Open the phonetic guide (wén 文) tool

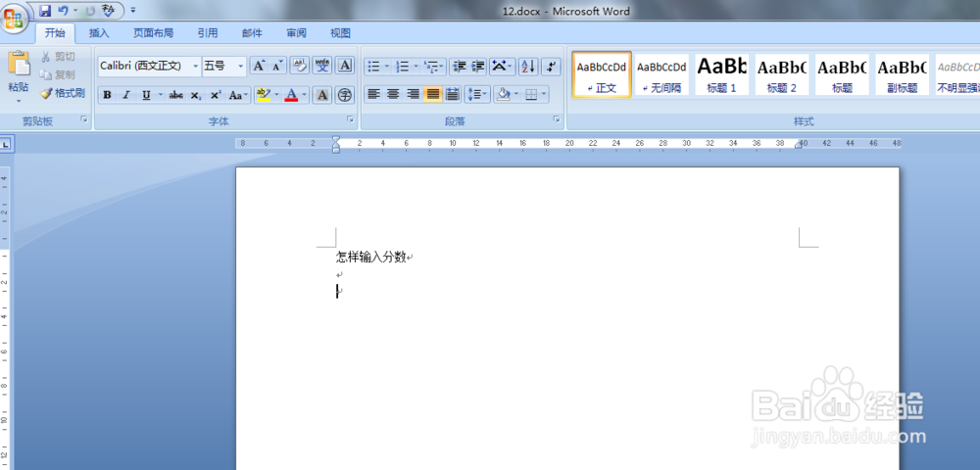(x=322, y=66)
